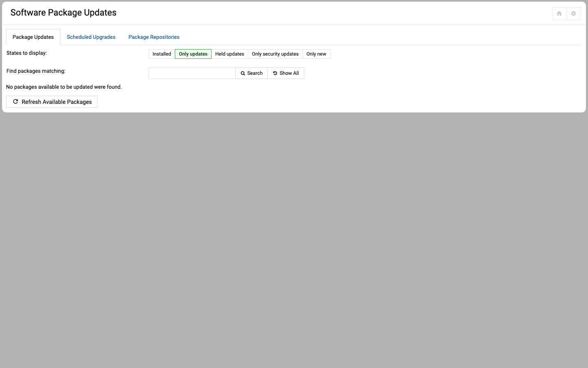Select the Installed state filter
The height and width of the screenshot is (368, 588).
pos(162,54)
